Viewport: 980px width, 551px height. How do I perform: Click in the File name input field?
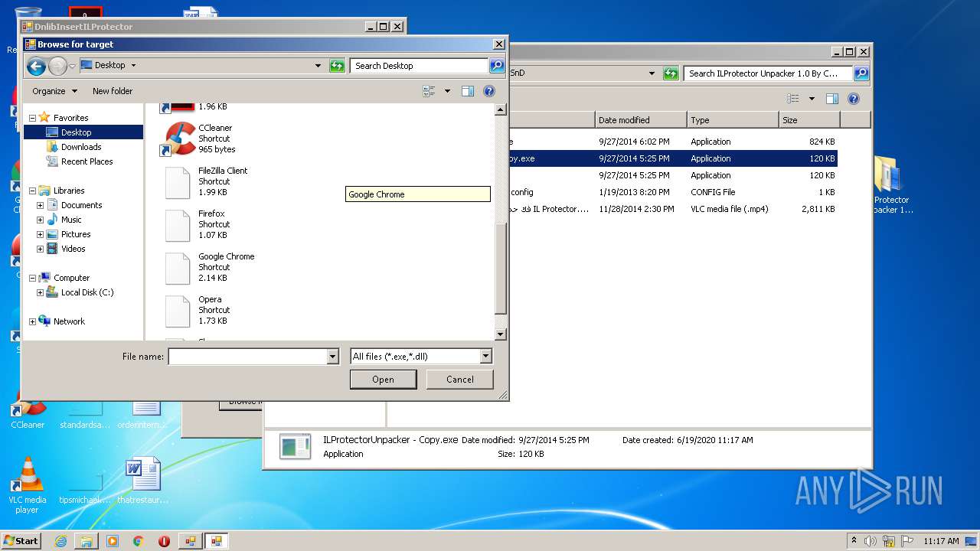[x=247, y=357]
